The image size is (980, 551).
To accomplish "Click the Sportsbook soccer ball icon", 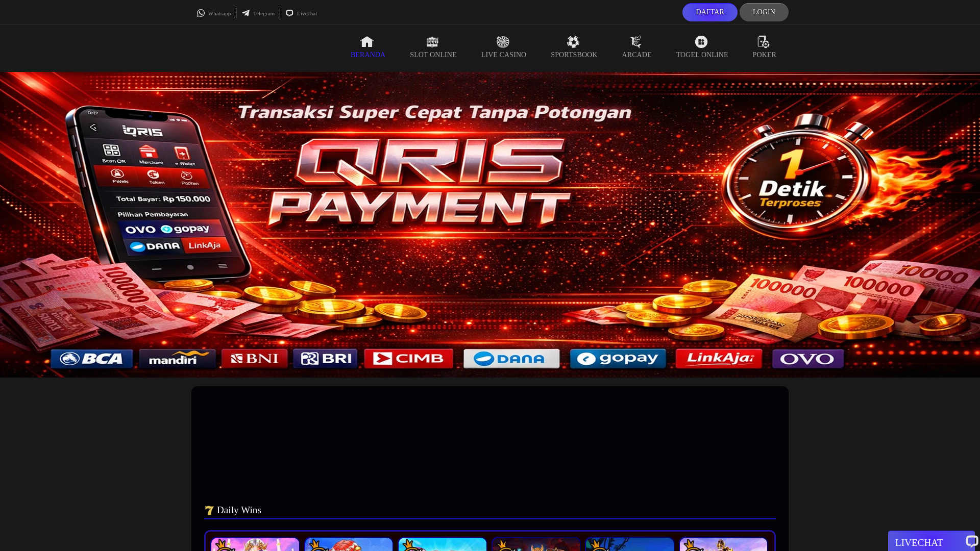I will [573, 42].
